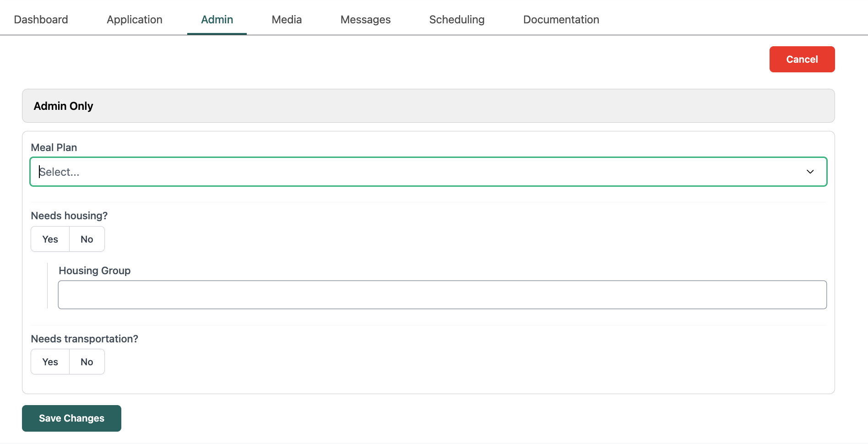Screen dimensions: 868x444
Task: Switch to the Scheduling tab
Action: (x=457, y=20)
